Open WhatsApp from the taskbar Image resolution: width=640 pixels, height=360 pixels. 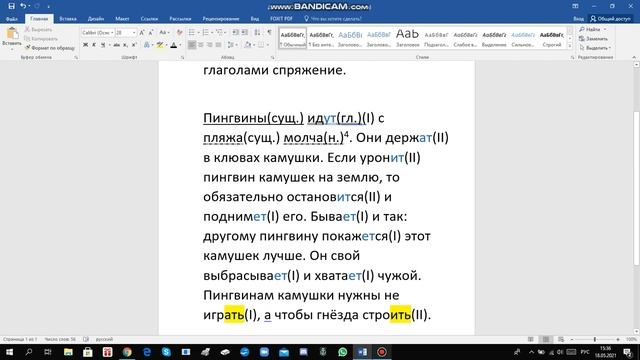(x=342, y=352)
